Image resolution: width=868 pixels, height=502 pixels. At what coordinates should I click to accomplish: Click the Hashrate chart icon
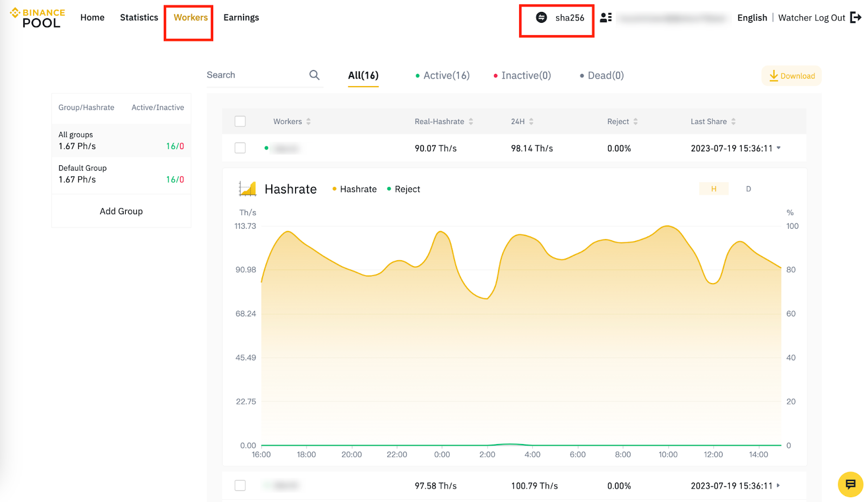click(x=247, y=189)
